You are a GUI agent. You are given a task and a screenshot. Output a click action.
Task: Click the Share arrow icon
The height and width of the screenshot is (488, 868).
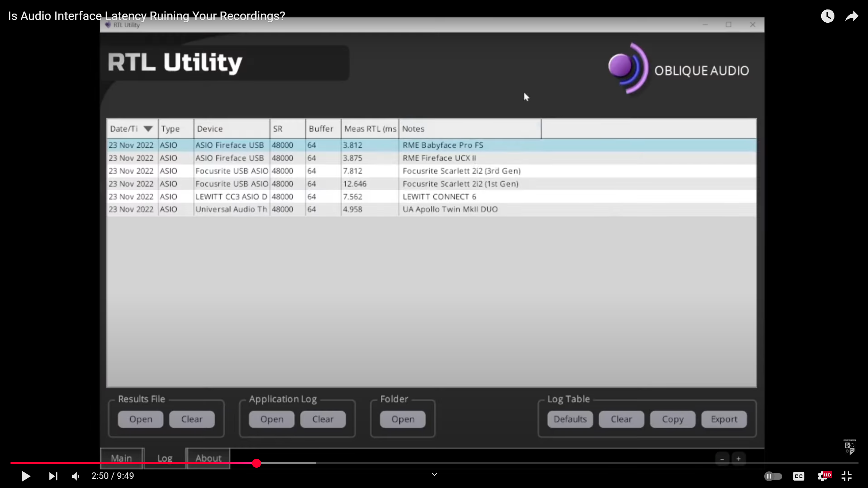click(x=851, y=16)
